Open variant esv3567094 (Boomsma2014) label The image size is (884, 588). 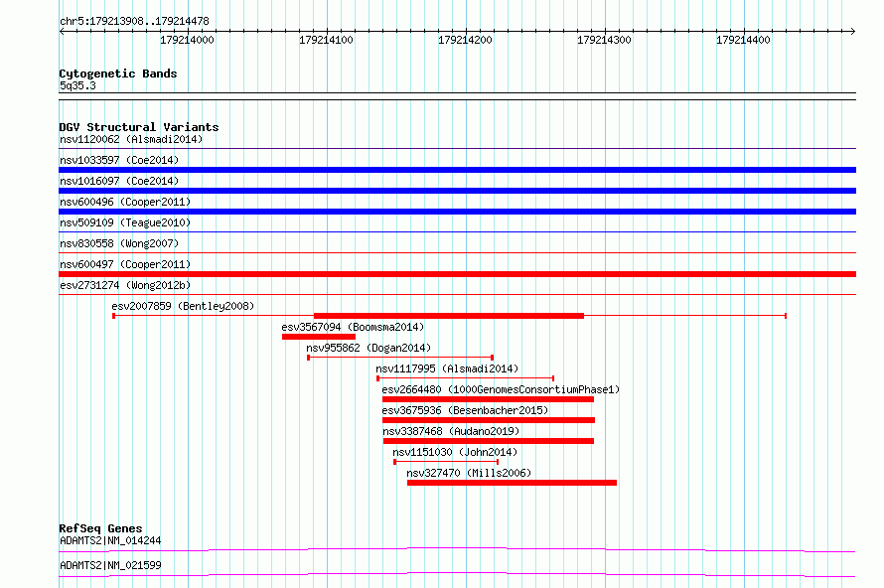click(353, 327)
